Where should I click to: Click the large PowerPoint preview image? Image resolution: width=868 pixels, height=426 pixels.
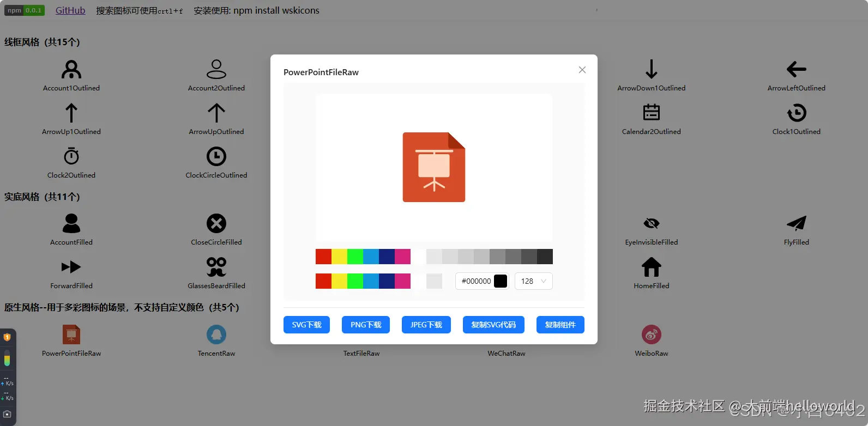coord(434,167)
